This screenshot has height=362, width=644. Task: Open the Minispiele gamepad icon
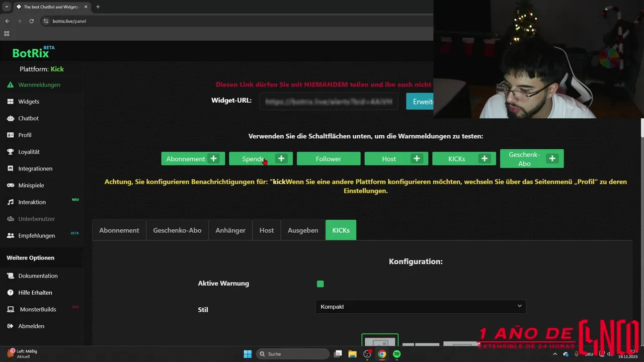pyautogui.click(x=11, y=185)
